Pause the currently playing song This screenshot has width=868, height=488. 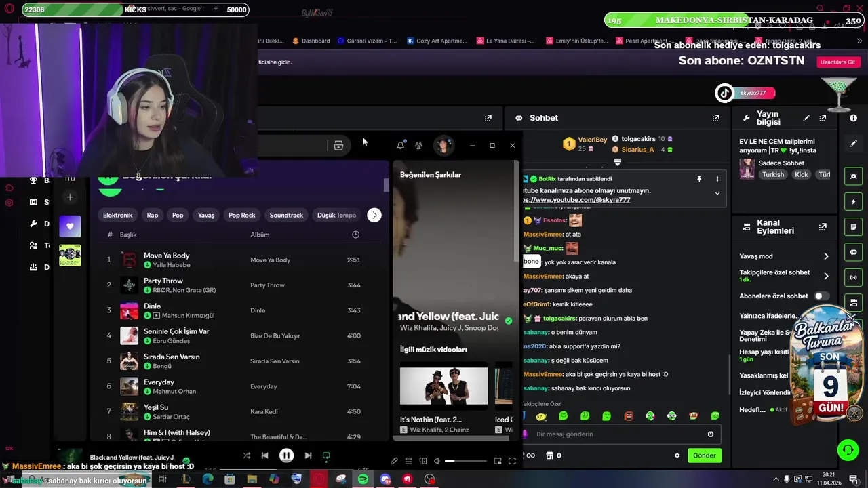coord(287,455)
